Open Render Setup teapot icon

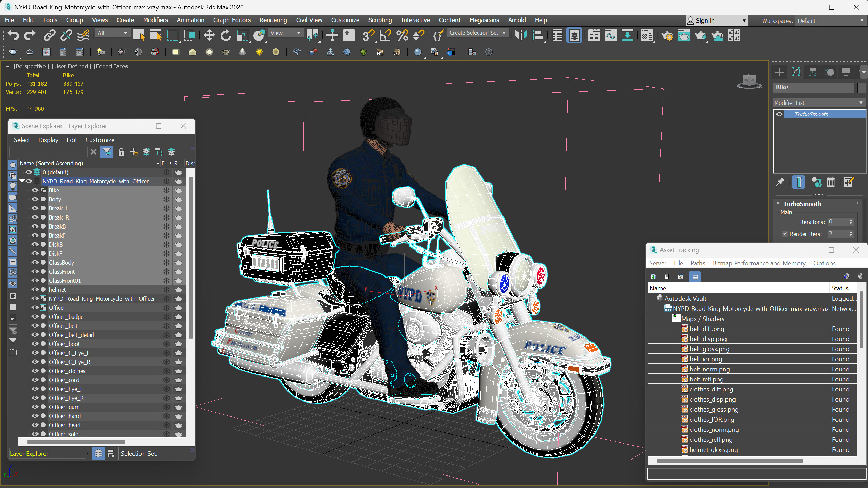pyautogui.click(x=667, y=35)
